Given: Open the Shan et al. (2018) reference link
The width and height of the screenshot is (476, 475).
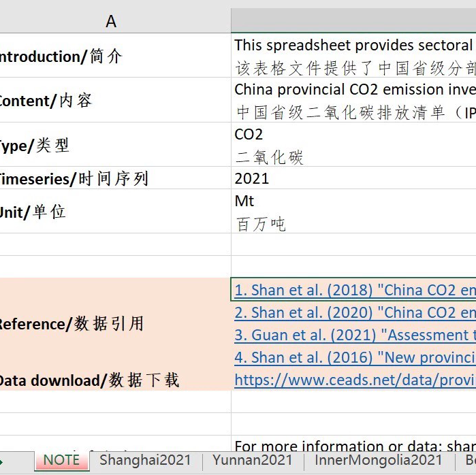Looking at the screenshot, I should (x=354, y=291).
